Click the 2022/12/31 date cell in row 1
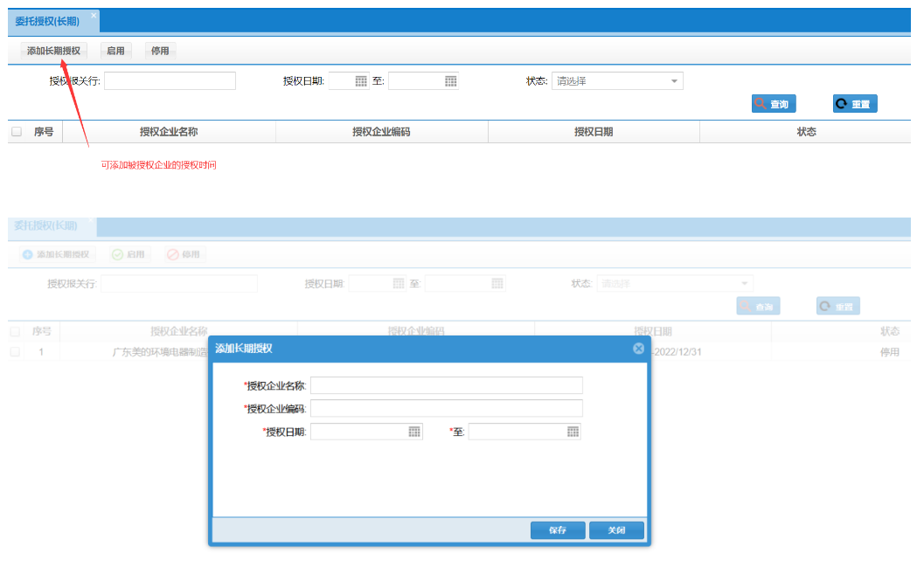 coord(677,352)
